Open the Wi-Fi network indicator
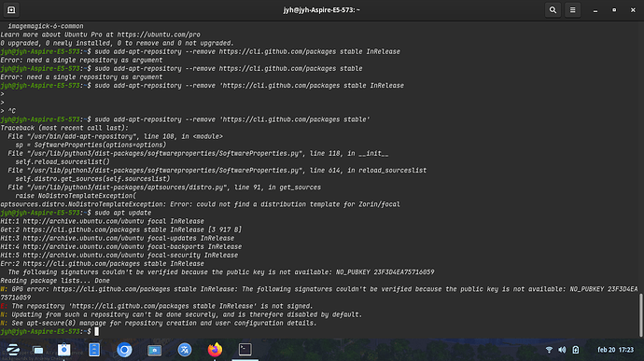 [549, 350]
